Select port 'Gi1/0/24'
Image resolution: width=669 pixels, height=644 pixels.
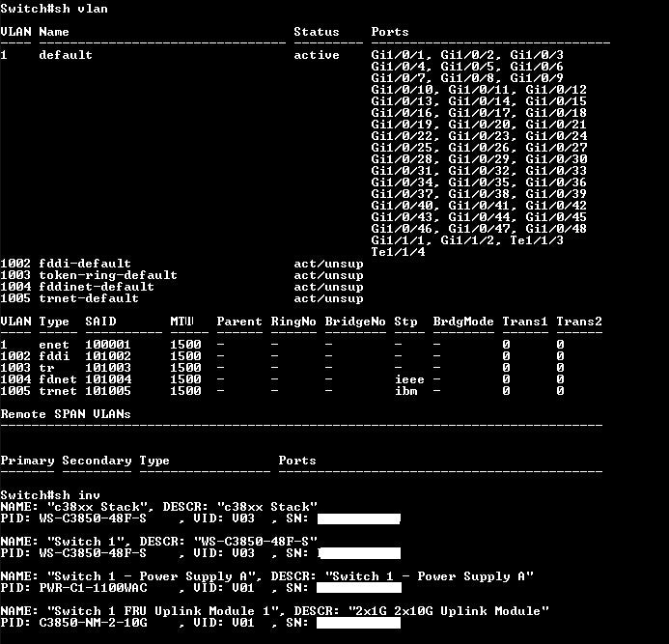tap(556, 136)
